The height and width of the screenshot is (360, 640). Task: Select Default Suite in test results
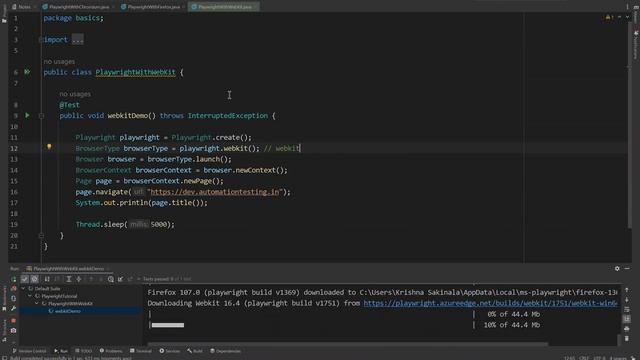coord(47,289)
